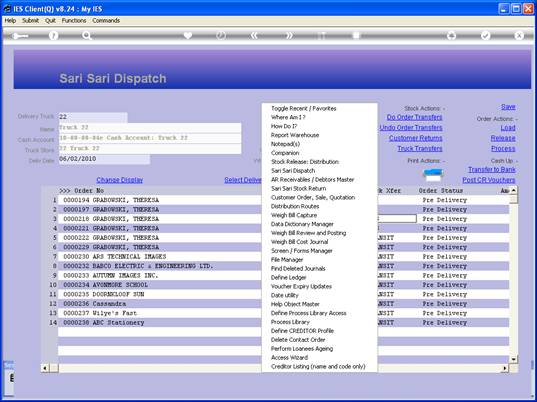
Task: Click the round X quit icon
Action: [x=519, y=36]
